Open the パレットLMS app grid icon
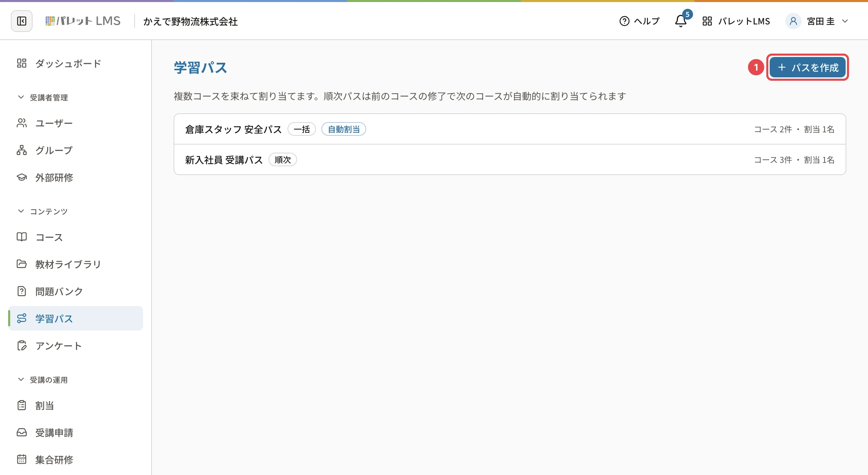The width and height of the screenshot is (868, 475). 707,21
